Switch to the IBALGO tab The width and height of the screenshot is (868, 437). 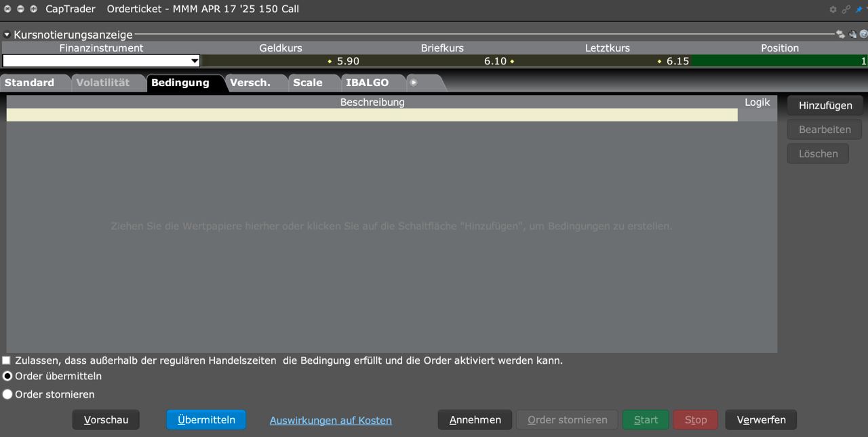coord(367,83)
